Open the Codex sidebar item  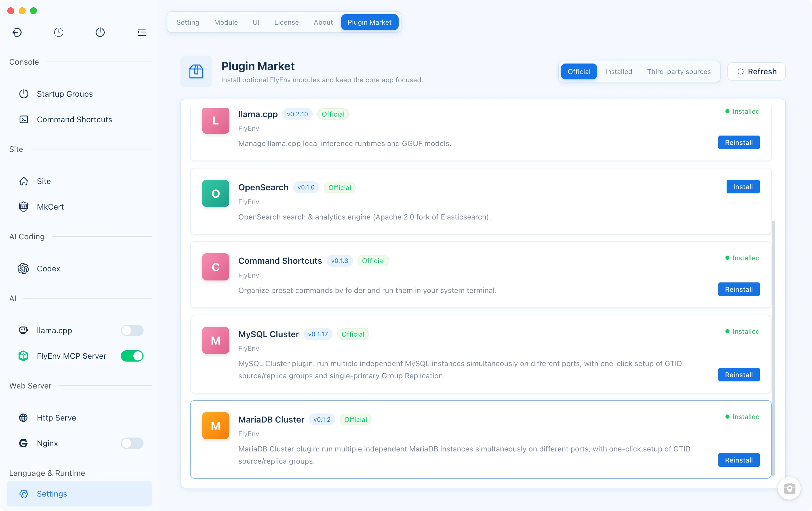pos(79,268)
